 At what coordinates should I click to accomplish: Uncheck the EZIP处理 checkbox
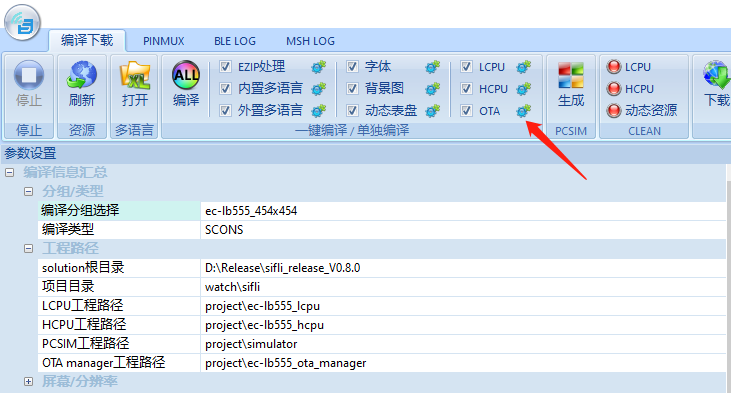(226, 67)
